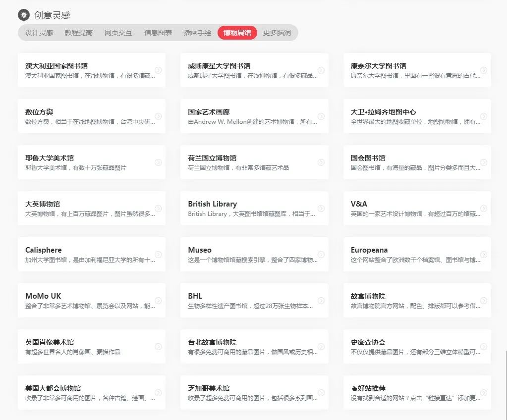The width and height of the screenshot is (507, 420).
Task: Open the 国会图书馆 title link
Action: click(x=368, y=158)
